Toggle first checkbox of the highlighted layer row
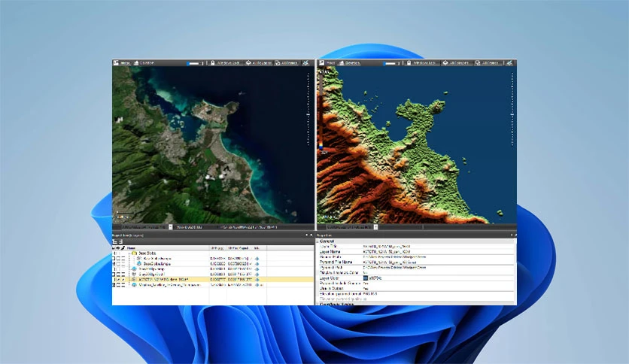The height and width of the screenshot is (364, 629). click(114, 280)
